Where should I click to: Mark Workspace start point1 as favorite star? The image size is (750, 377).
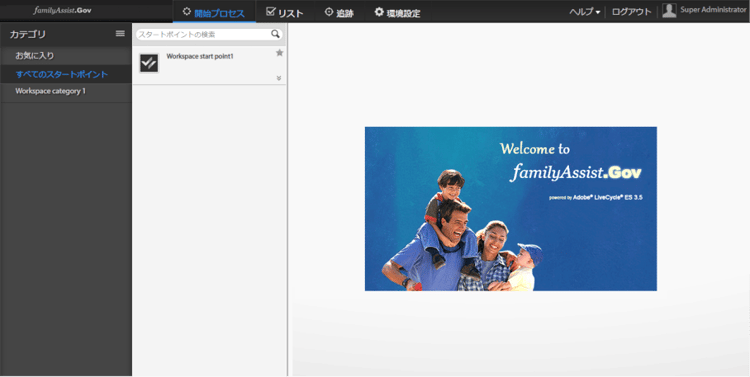point(280,53)
